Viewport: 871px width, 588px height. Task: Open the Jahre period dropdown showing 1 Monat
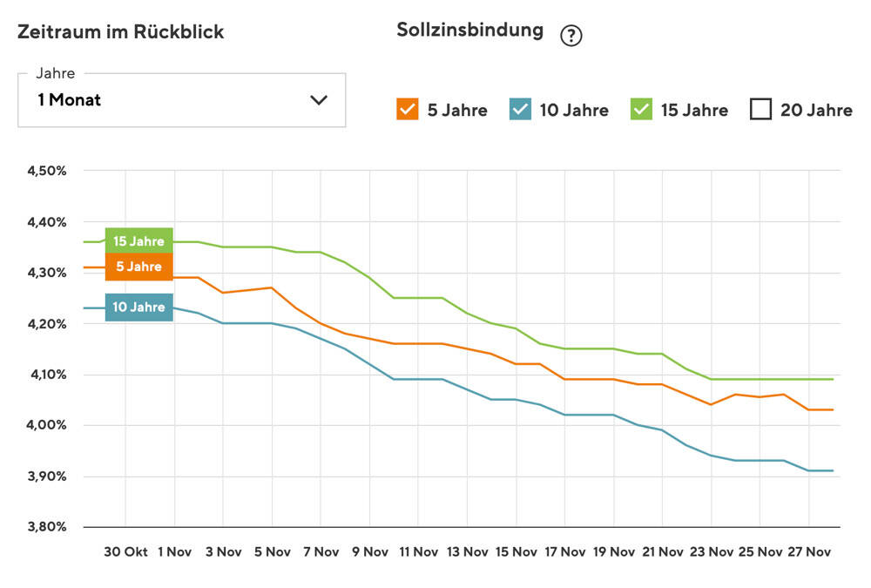click(180, 100)
